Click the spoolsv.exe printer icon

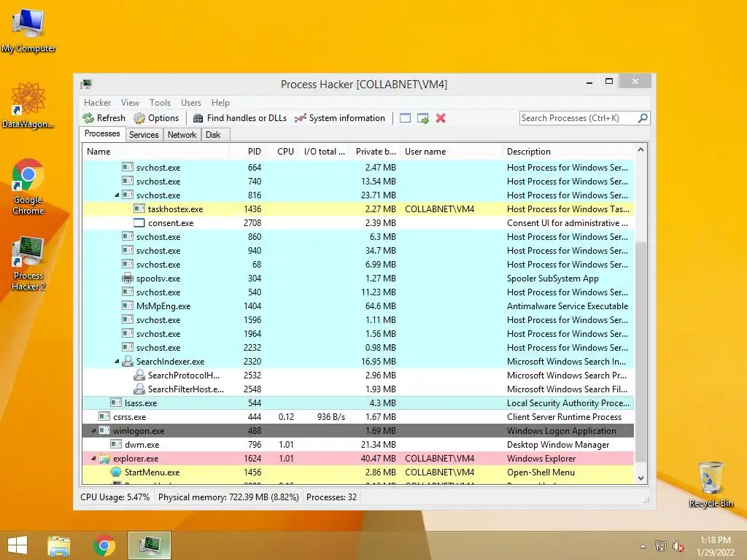(x=127, y=278)
